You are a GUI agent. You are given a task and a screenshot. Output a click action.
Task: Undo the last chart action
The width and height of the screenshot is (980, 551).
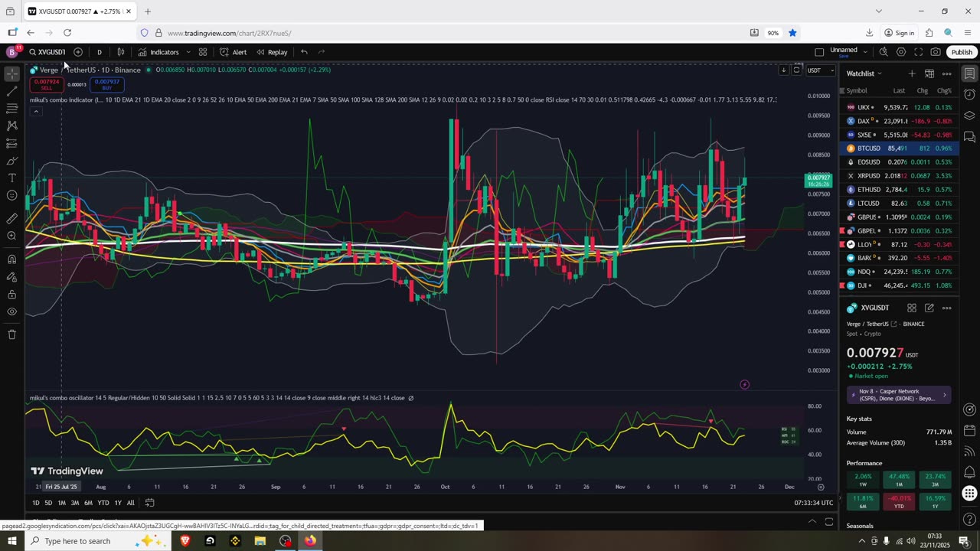[x=304, y=52]
